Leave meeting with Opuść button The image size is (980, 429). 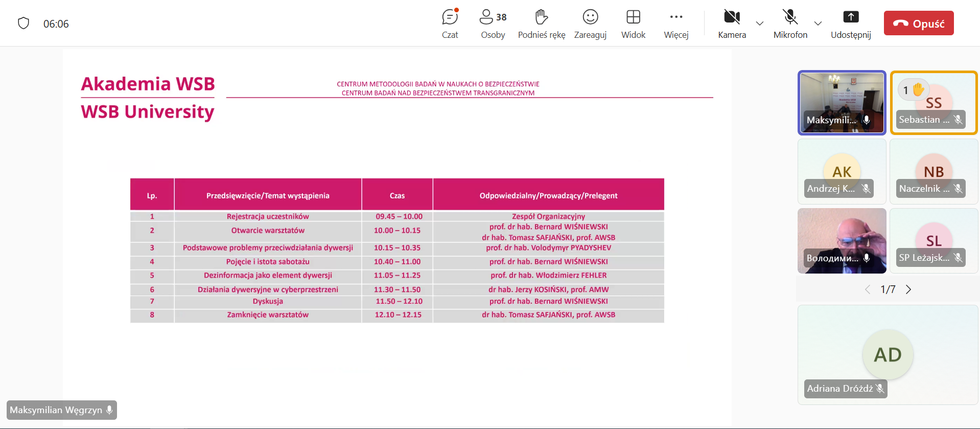point(918,24)
